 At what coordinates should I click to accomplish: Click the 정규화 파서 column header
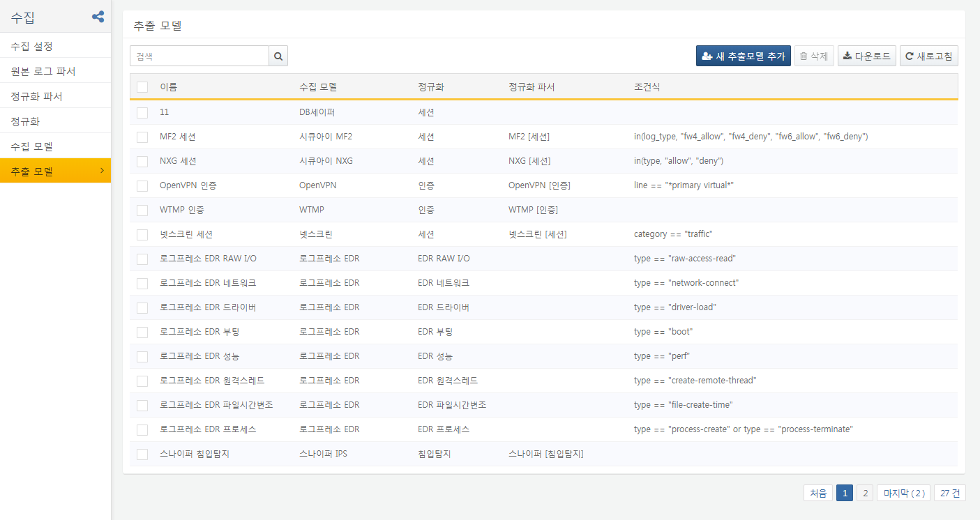coord(532,87)
